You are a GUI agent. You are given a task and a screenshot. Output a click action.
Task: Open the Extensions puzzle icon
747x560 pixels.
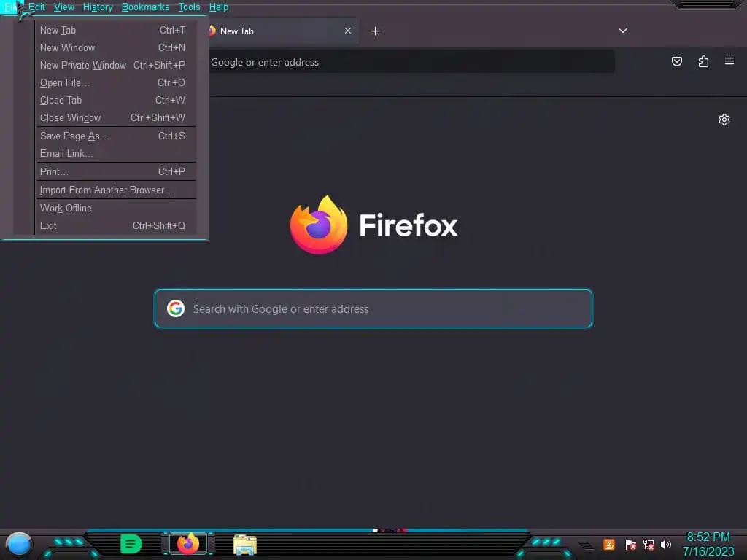point(703,61)
